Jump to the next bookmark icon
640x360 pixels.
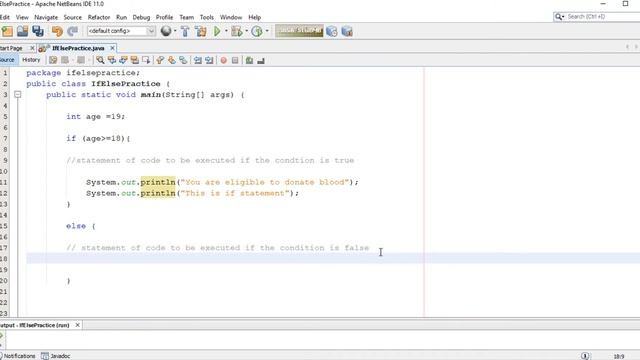tap(171, 60)
